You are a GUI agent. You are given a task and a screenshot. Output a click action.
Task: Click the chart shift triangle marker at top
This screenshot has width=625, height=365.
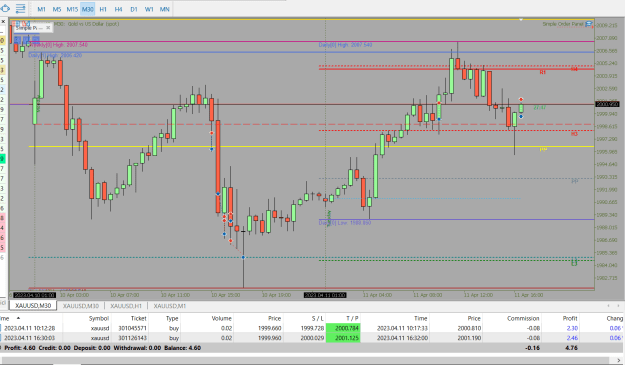[x=521, y=20]
